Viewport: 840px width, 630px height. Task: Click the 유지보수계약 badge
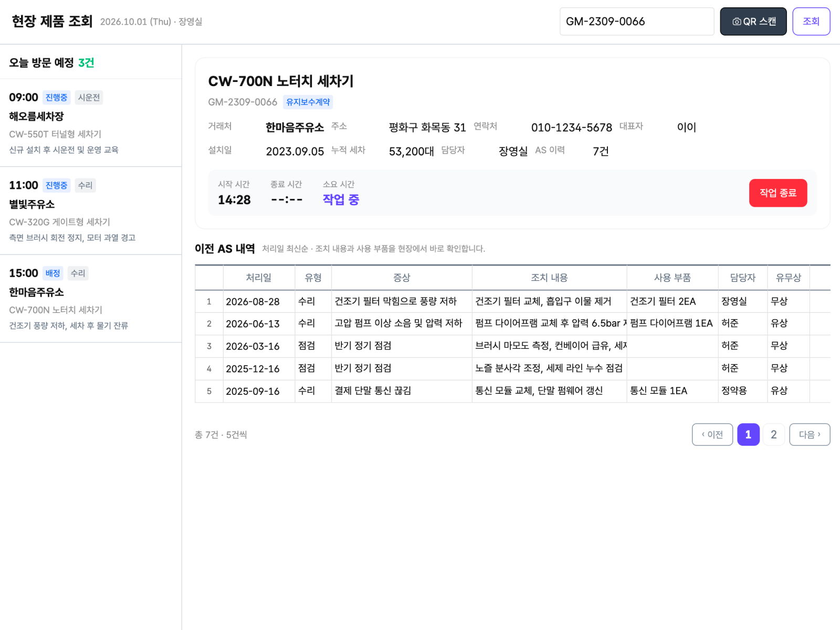pos(308,102)
